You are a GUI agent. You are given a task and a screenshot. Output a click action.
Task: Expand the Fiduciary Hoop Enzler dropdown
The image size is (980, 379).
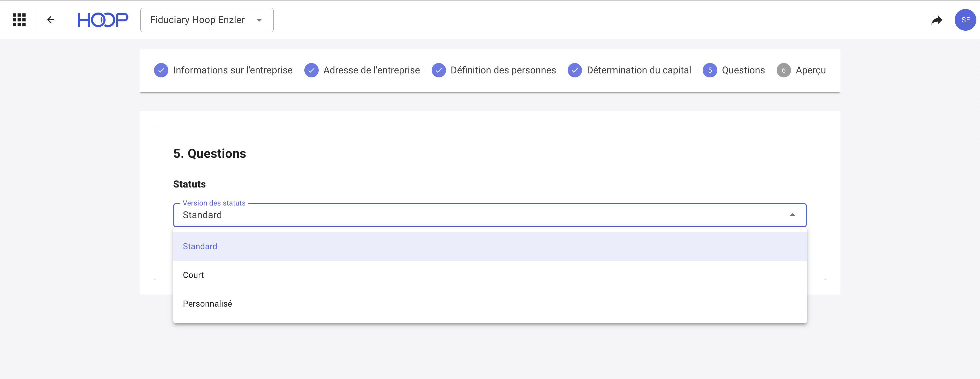[x=207, y=20]
